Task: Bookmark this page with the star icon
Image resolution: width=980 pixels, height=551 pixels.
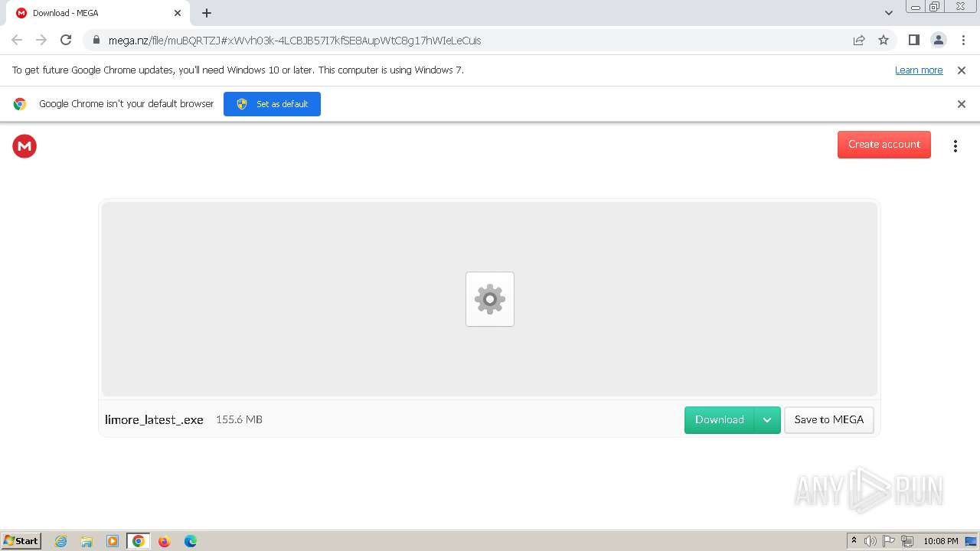Action: pyautogui.click(x=884, y=40)
